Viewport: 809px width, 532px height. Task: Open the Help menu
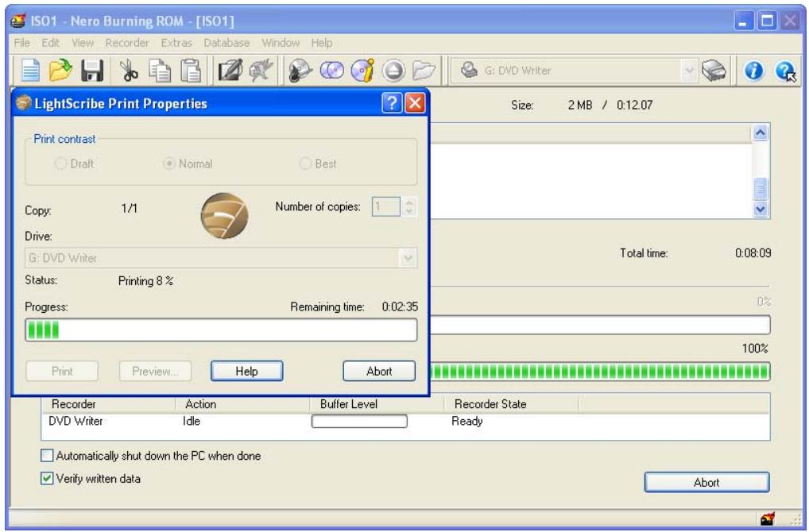pos(321,43)
